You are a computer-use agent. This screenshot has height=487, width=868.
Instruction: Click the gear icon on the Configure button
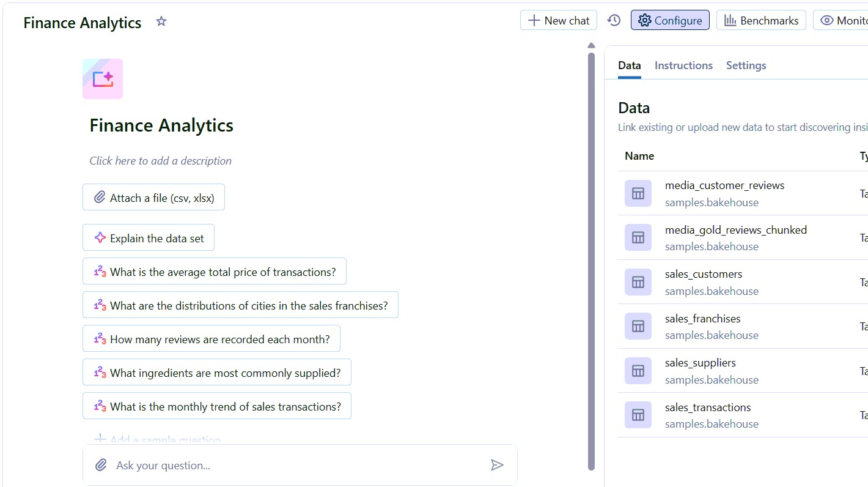[x=644, y=20]
